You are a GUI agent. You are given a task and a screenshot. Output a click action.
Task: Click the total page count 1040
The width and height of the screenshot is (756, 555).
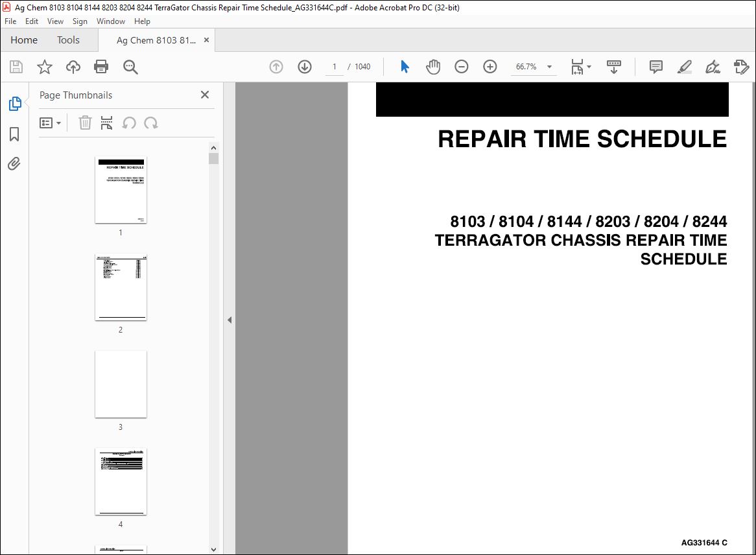[x=362, y=67]
